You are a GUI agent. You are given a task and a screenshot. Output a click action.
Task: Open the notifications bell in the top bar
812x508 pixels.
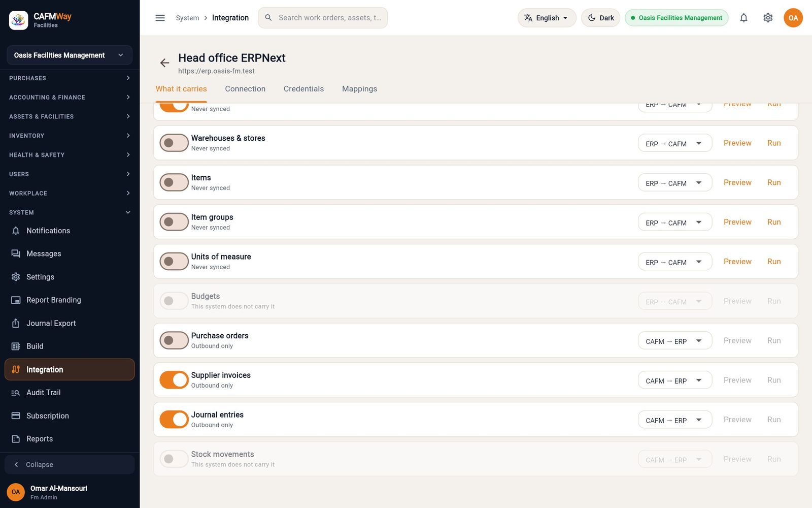coord(743,18)
